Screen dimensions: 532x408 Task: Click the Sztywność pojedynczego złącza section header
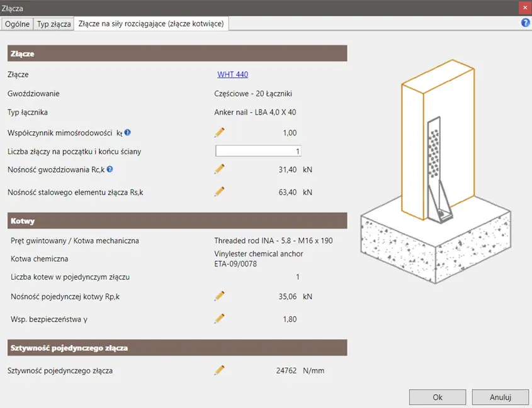point(177,348)
